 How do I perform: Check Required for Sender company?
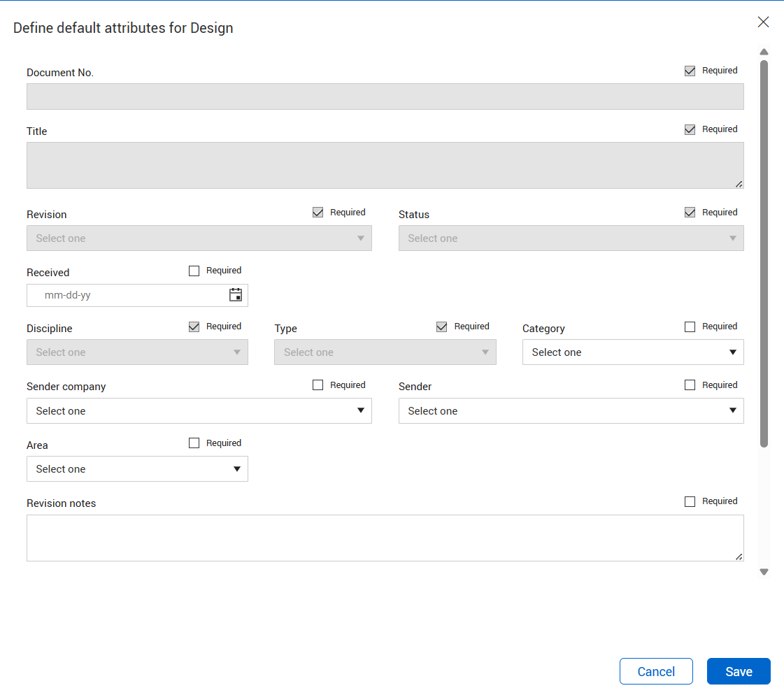coord(318,385)
